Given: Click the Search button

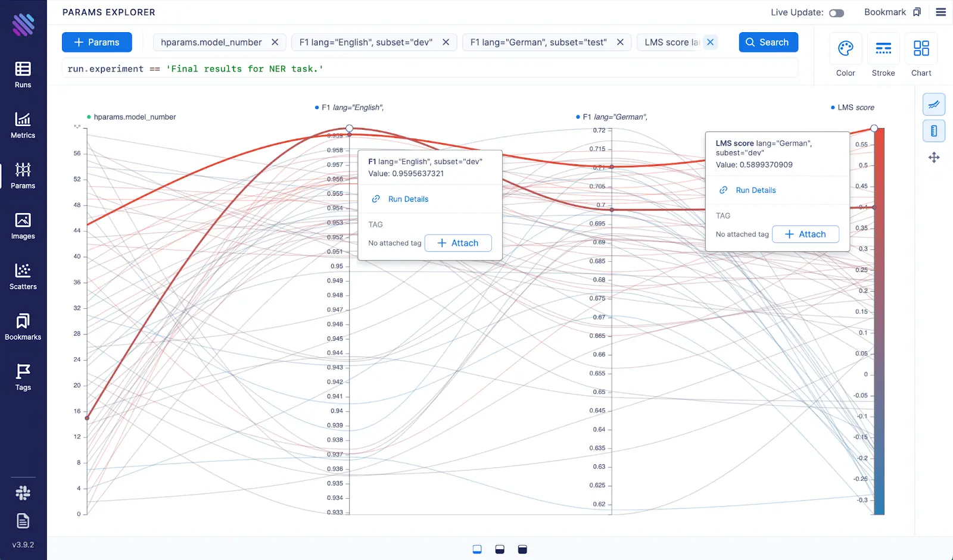Looking at the screenshot, I should tap(768, 42).
